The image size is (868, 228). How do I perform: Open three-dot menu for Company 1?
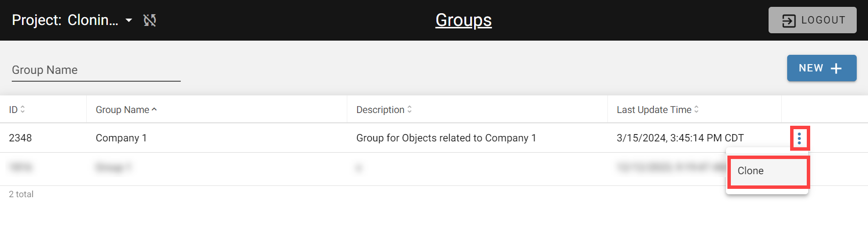[799, 138]
